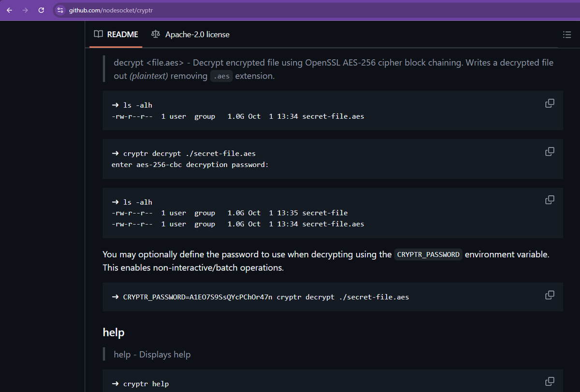The width and height of the screenshot is (580, 392).
Task: Click the browser forward arrow
Action: point(25,10)
